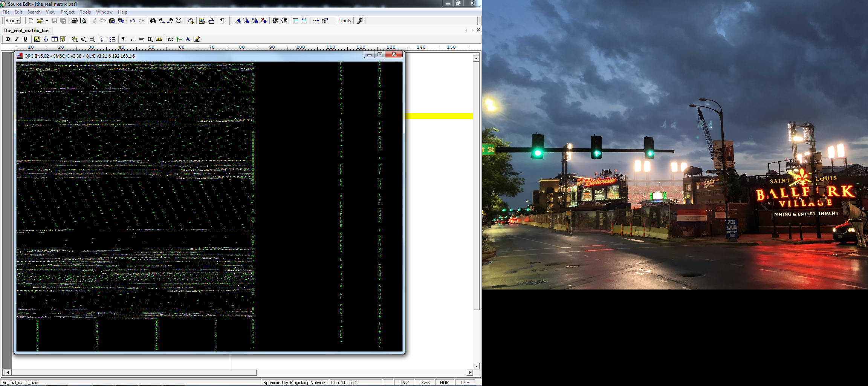Insert paragraph tag in HTML toolbar
Image resolution: width=868 pixels, height=386 pixels.
pos(124,39)
